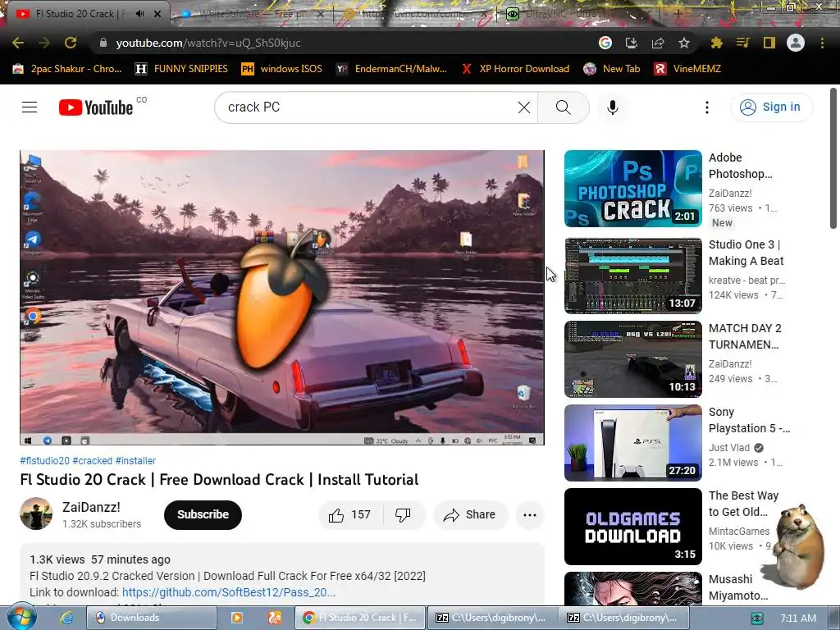Click the search magnifier button

564,107
